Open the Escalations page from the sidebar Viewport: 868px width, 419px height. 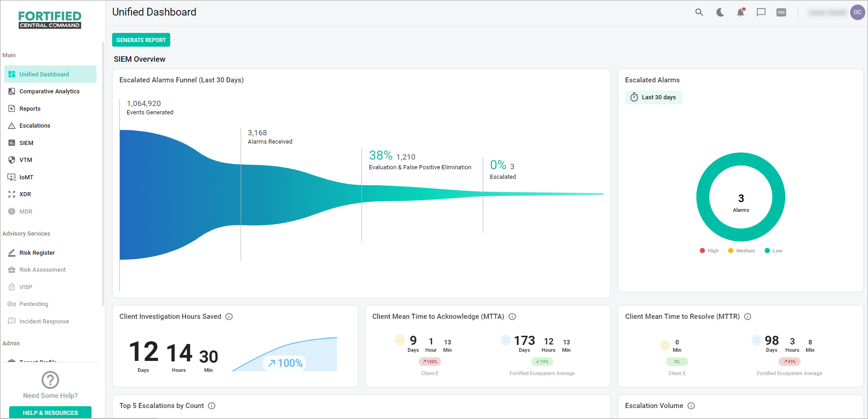pyautogui.click(x=35, y=125)
